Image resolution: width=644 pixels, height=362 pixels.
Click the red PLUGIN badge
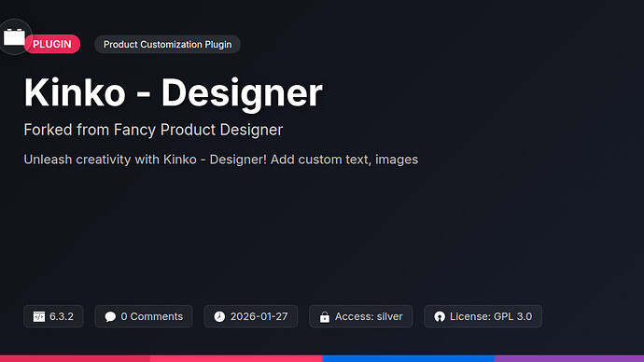52,44
